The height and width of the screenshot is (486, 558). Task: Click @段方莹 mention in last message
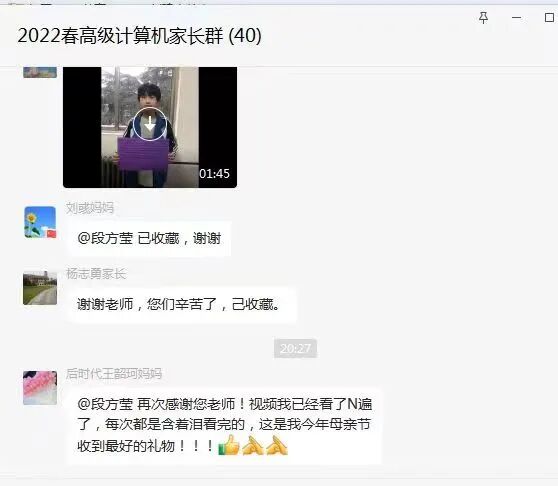(x=105, y=404)
